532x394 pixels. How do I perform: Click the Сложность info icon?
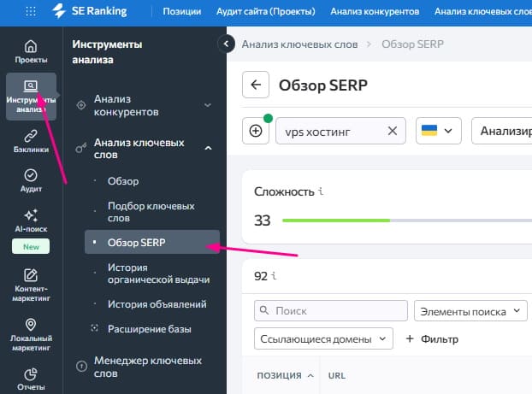click(x=321, y=191)
